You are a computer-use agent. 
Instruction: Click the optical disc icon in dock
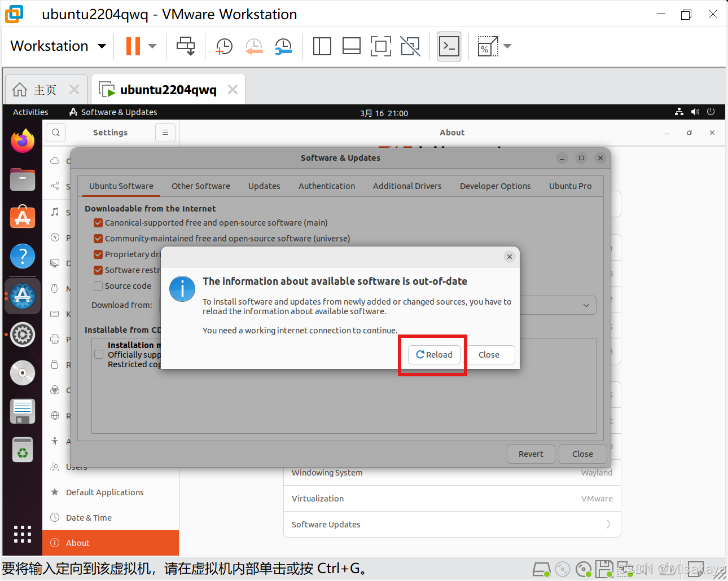(23, 373)
